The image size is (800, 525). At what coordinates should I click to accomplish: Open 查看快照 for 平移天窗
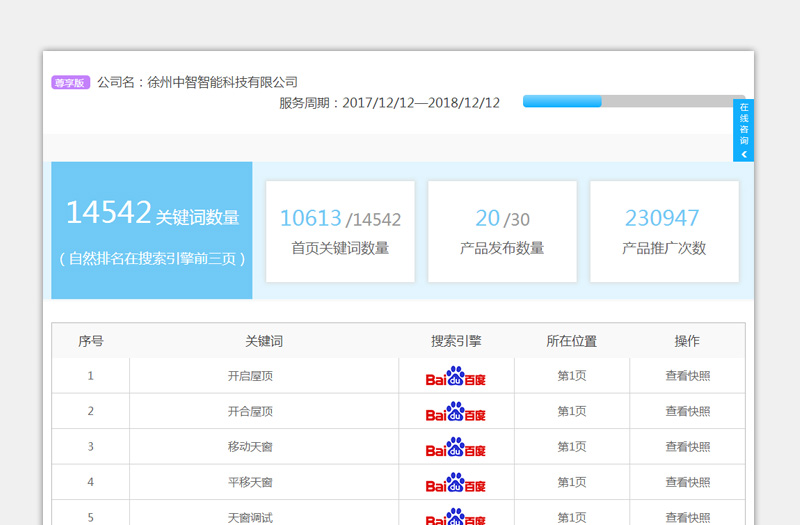pyautogui.click(x=687, y=482)
